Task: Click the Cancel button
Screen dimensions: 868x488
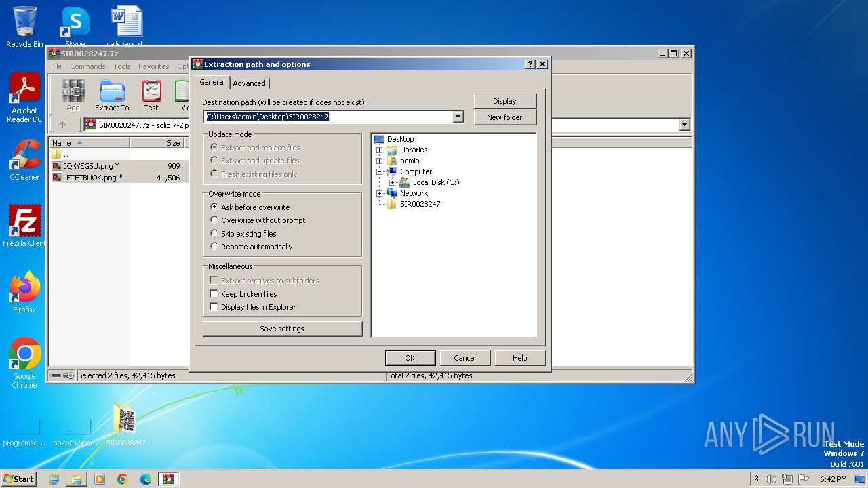Action: tap(465, 358)
